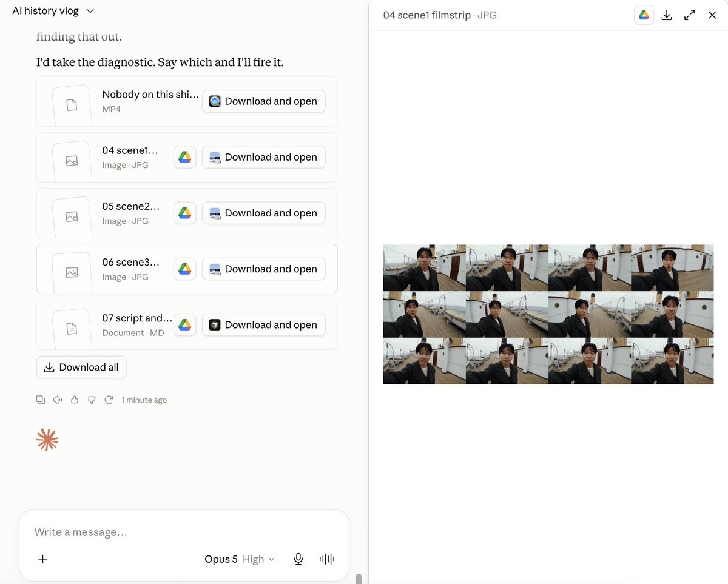Click the retry response icon
The image size is (728, 584).
[109, 400]
